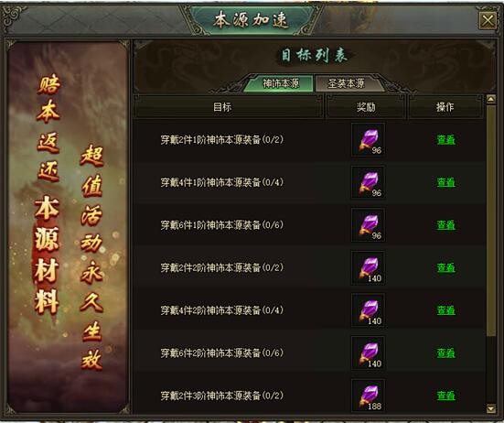This screenshot has width=504, height=423.
Task: Click scrollbar up arrow in goal list
Action: click(491, 100)
